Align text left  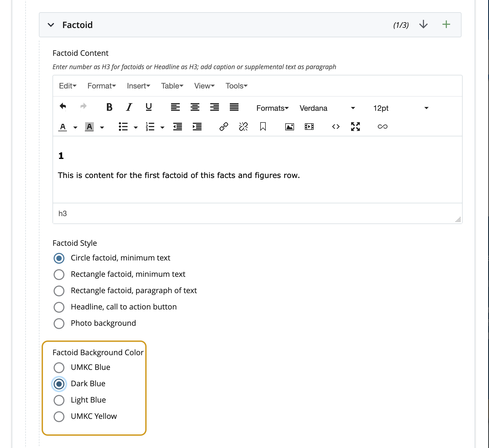[x=175, y=107]
